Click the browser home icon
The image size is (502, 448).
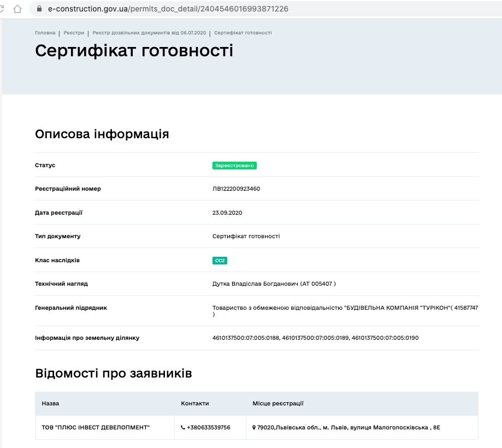(x=17, y=9)
